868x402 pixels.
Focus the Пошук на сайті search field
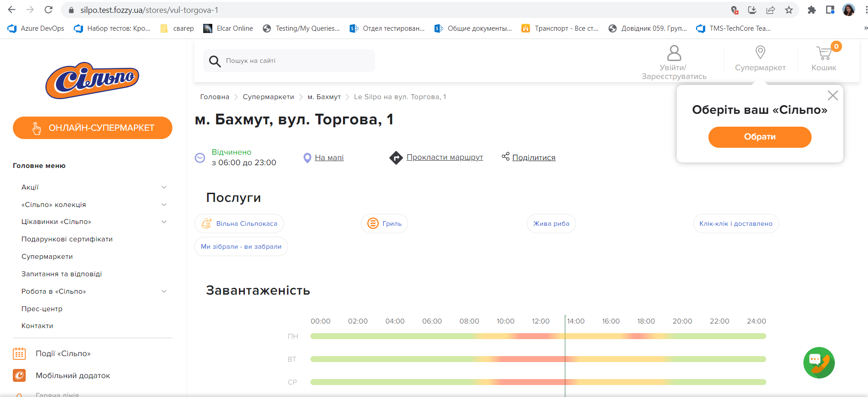click(x=289, y=61)
